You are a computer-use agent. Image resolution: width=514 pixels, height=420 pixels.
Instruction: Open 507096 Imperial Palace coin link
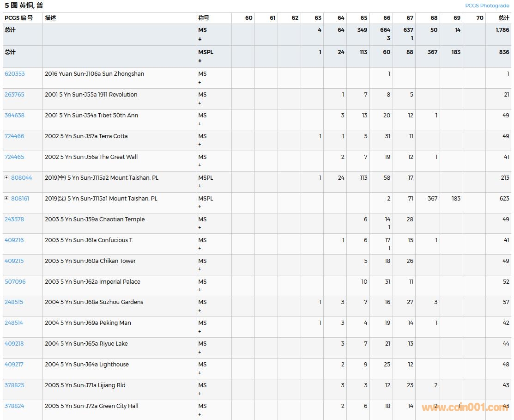[15, 282]
